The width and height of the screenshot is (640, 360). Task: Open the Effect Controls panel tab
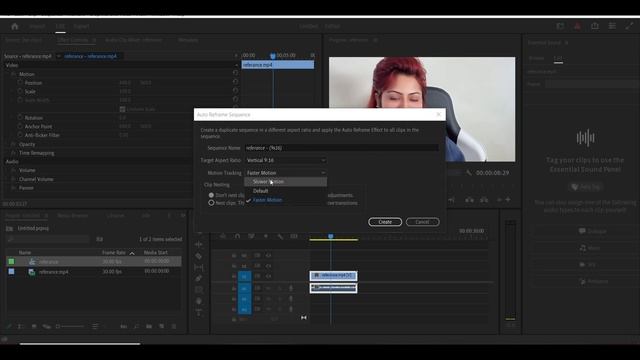pyautogui.click(x=73, y=40)
